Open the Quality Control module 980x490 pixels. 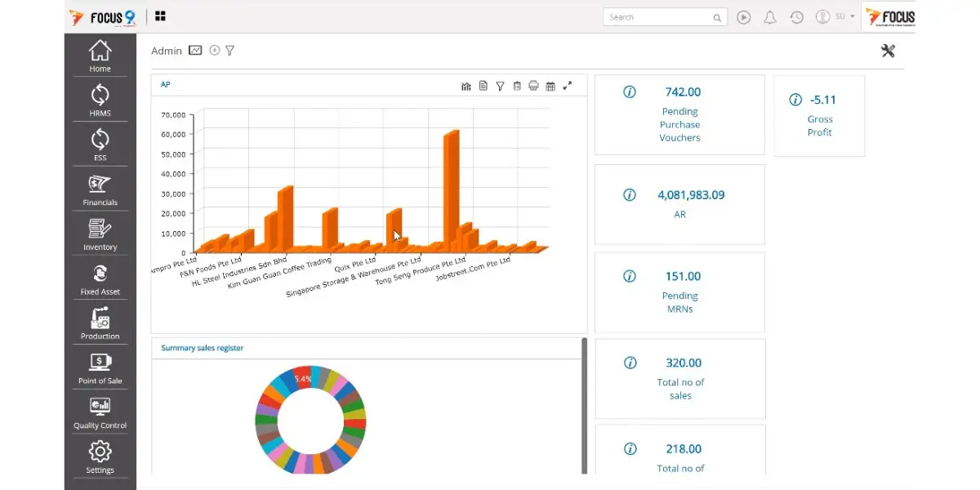pos(100,412)
